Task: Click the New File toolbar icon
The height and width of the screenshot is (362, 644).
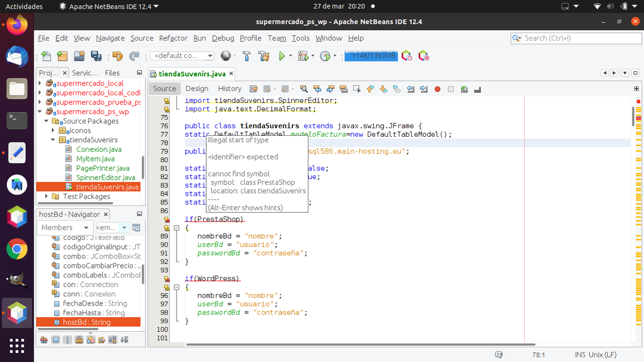Action: (x=46, y=56)
